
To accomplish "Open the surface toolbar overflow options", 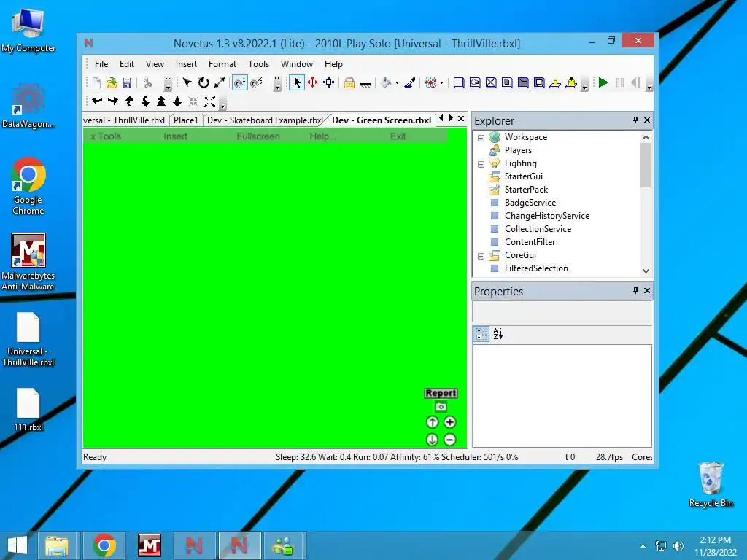I will (584, 86).
